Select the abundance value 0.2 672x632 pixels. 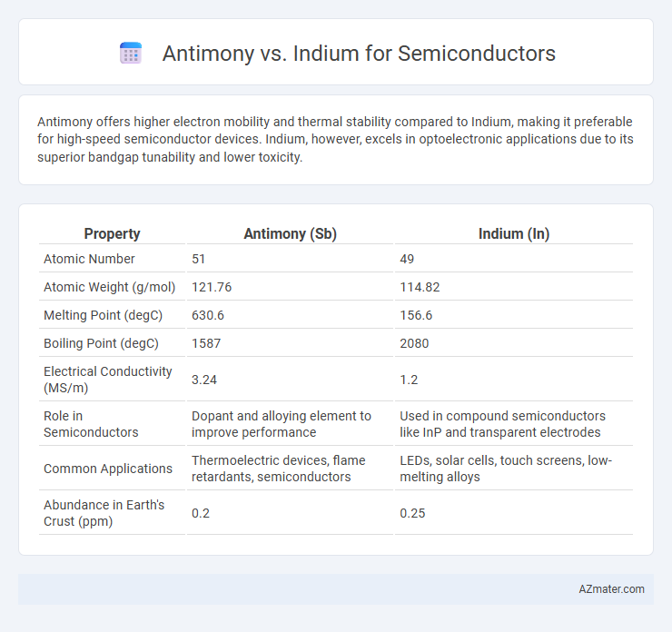coord(200,513)
